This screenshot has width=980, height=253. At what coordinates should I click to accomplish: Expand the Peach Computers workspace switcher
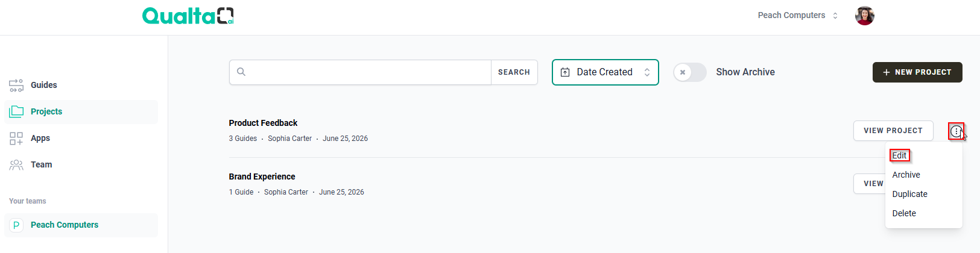point(798,16)
